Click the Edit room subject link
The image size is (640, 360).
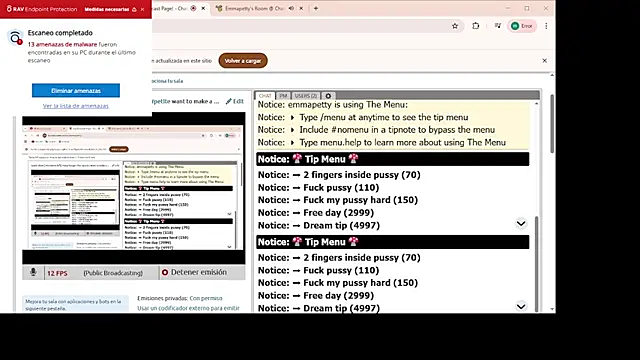click(x=235, y=101)
